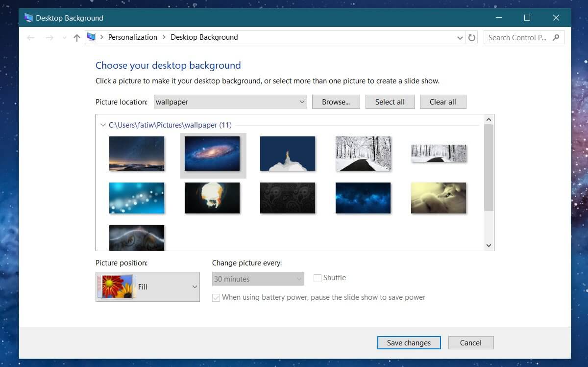Image resolution: width=588 pixels, height=367 pixels.
Task: Open the Picture location dropdown
Action: click(x=230, y=102)
